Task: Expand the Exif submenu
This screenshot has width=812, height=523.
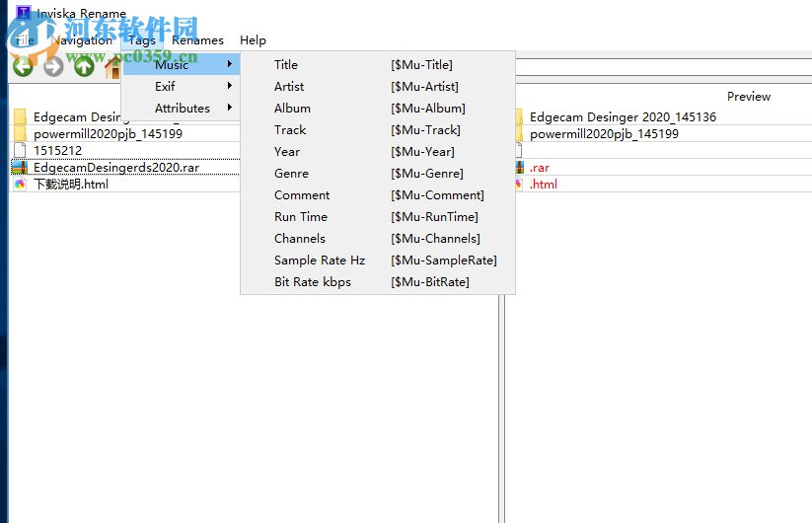Action: point(181,86)
